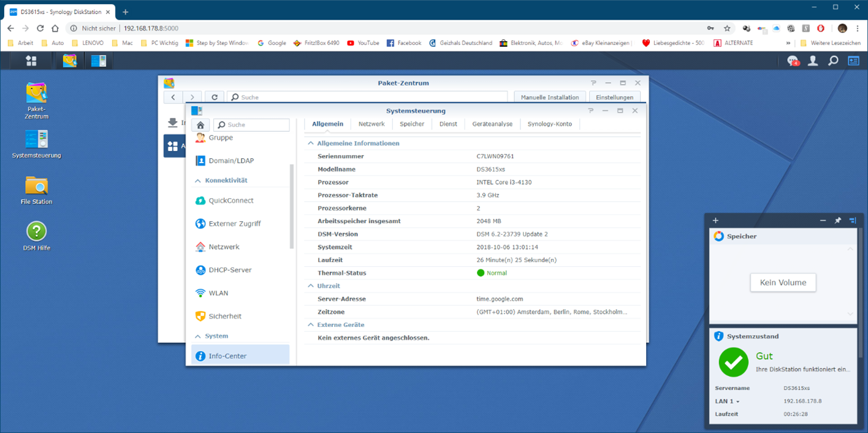Screen dimensions: 868x433
Task: Click the Kein Volume button
Action: pos(782,283)
